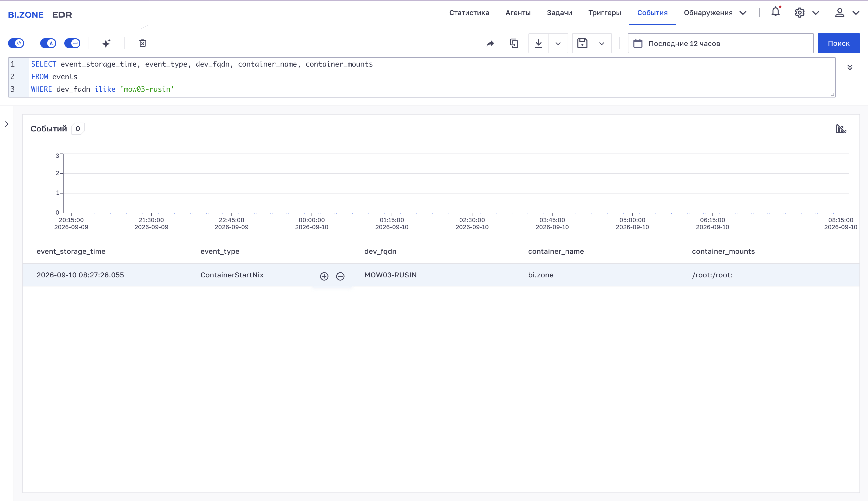Open the download options dropdown arrow
This screenshot has width=868, height=501.
[x=558, y=43]
